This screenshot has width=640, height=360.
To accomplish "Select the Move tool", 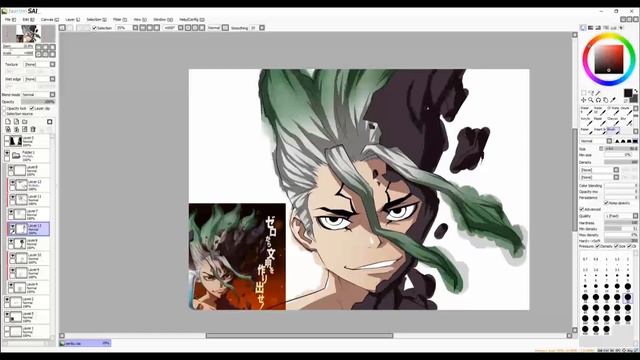I will (584, 100).
